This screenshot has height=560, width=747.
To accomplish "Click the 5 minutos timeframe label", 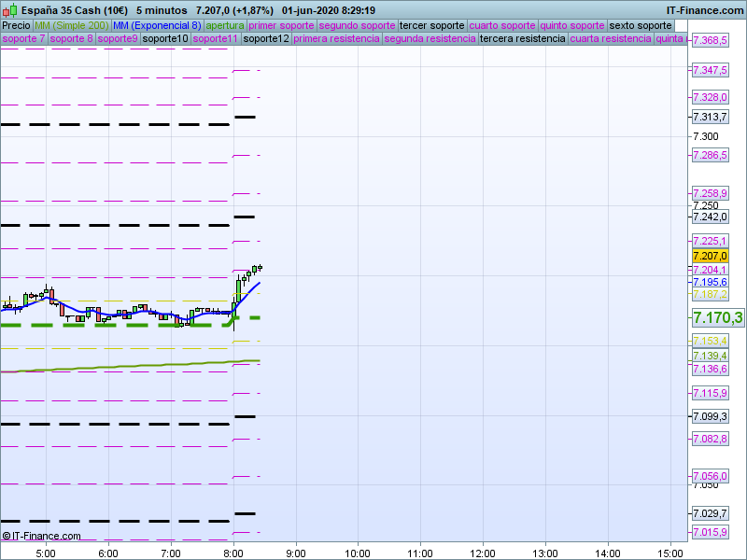I will click(x=162, y=10).
